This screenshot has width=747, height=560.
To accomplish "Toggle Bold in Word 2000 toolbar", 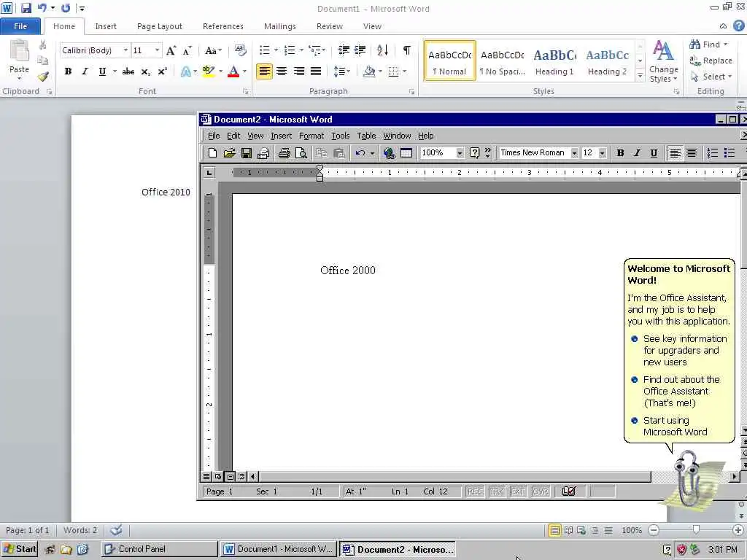I will 620,153.
